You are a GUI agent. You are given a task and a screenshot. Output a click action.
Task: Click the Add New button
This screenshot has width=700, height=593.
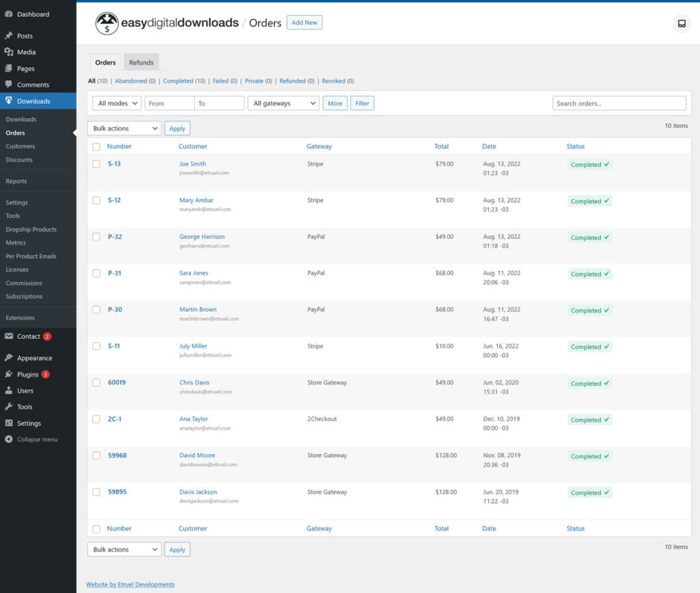coord(304,23)
